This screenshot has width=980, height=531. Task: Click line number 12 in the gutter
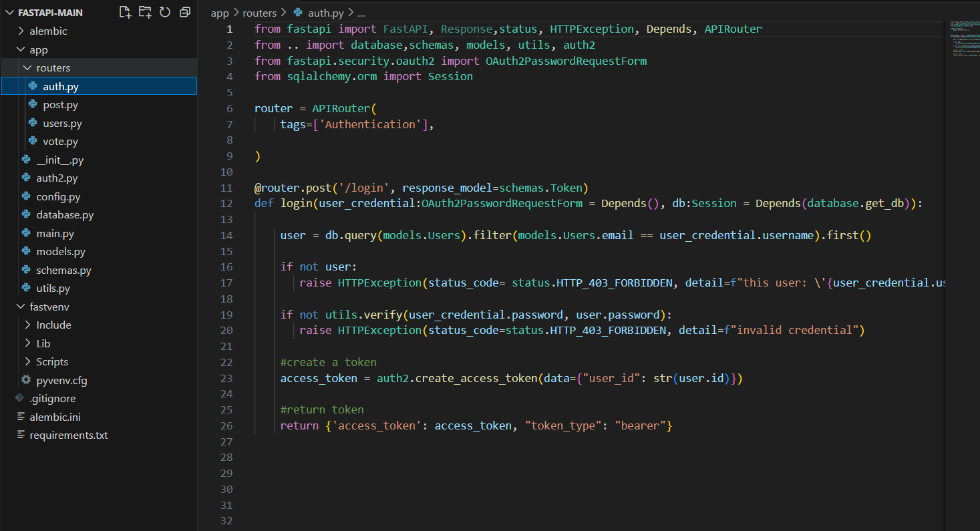(x=226, y=204)
